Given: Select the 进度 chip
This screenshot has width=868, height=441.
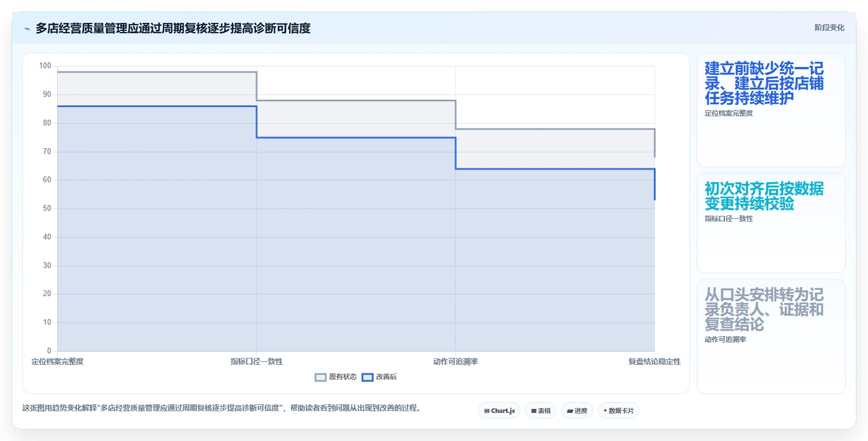Looking at the screenshot, I should tap(577, 411).
